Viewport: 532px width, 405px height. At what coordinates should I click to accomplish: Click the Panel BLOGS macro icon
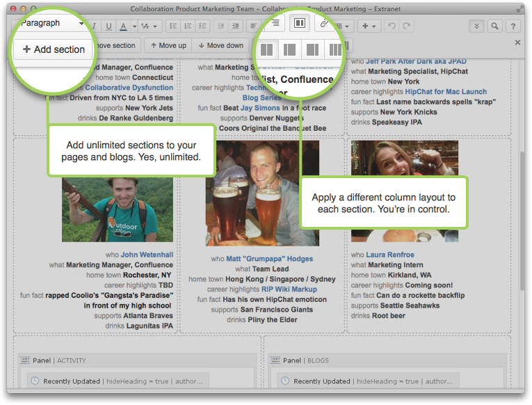pos(275,360)
